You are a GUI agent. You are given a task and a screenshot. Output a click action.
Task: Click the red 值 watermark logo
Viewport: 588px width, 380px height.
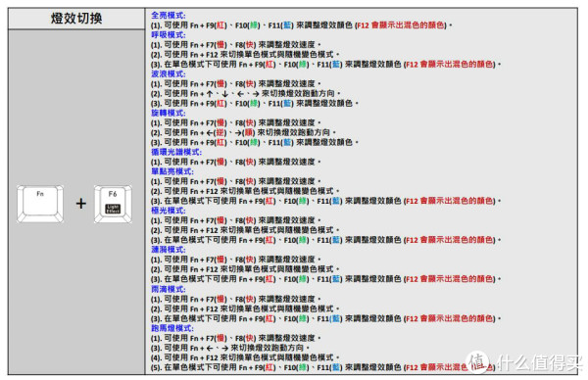click(477, 361)
